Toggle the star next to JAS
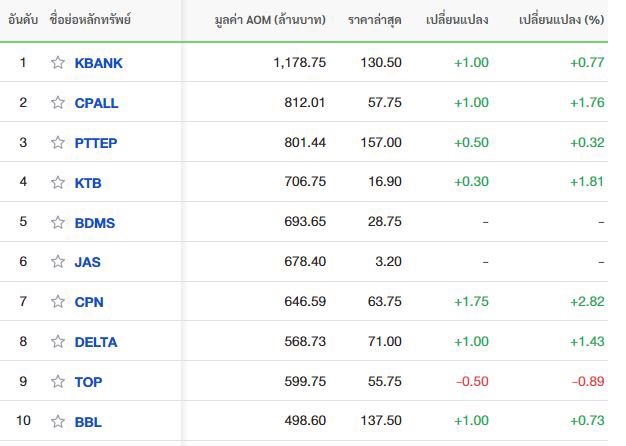 [58, 261]
